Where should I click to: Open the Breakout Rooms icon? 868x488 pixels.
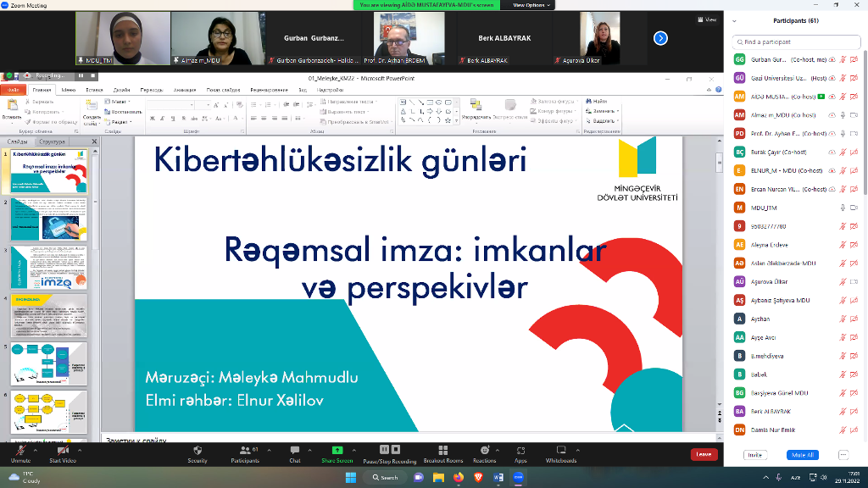coord(442,451)
